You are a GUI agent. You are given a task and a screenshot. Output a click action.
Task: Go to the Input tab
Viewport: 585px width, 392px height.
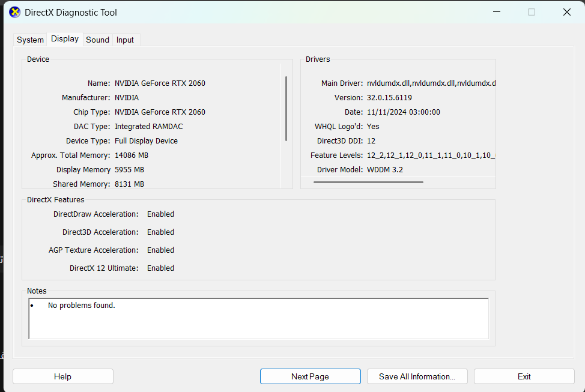(125, 40)
